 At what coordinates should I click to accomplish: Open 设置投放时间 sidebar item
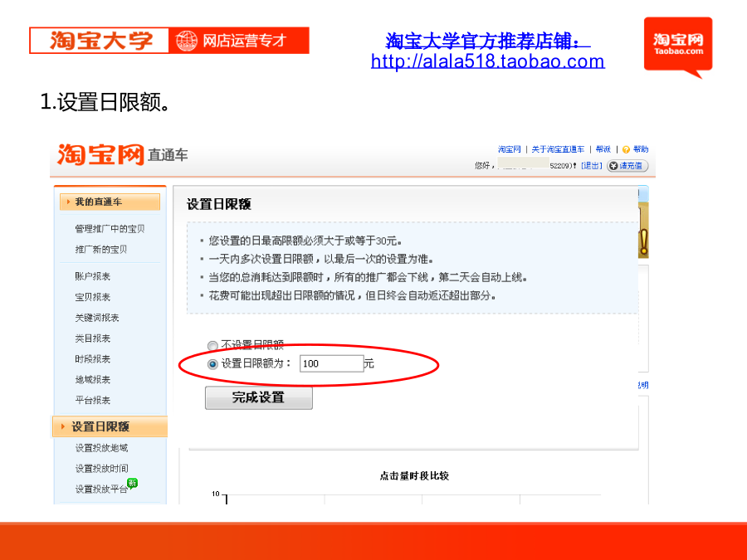101,469
